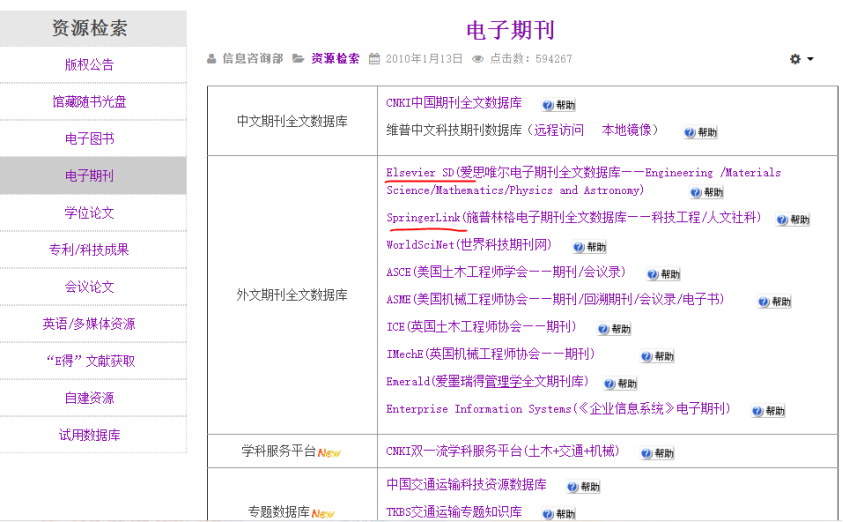This screenshot has height=522, width=843.
Task: Click the 电子期刊 page title
Action: pyautogui.click(x=510, y=30)
